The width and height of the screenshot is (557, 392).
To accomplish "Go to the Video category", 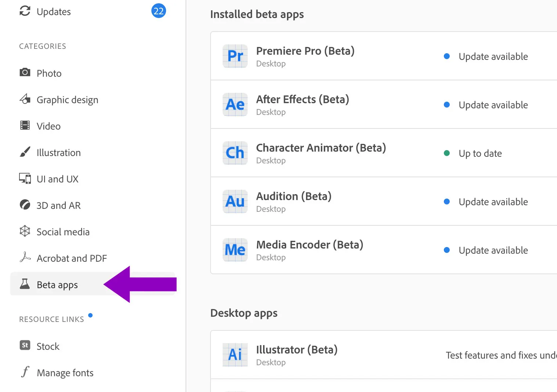I will pyautogui.click(x=48, y=126).
